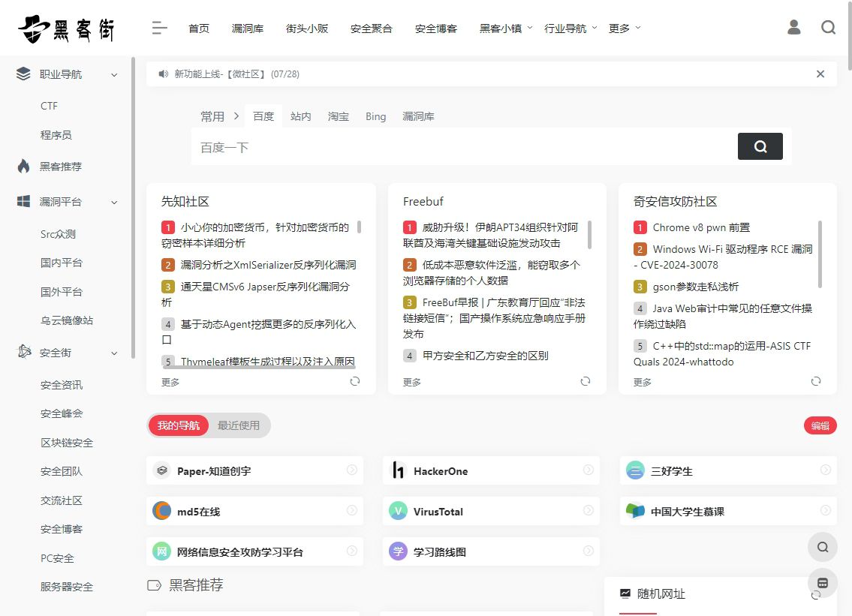Image resolution: width=852 pixels, height=616 pixels.
Task: Toggle the sidebar hamburger menu icon
Action: pyautogui.click(x=159, y=29)
